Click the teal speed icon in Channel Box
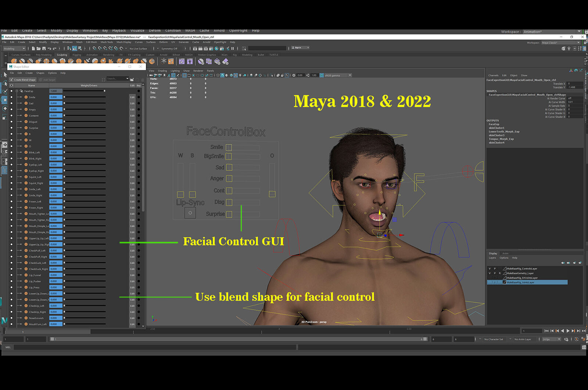 (576, 70)
